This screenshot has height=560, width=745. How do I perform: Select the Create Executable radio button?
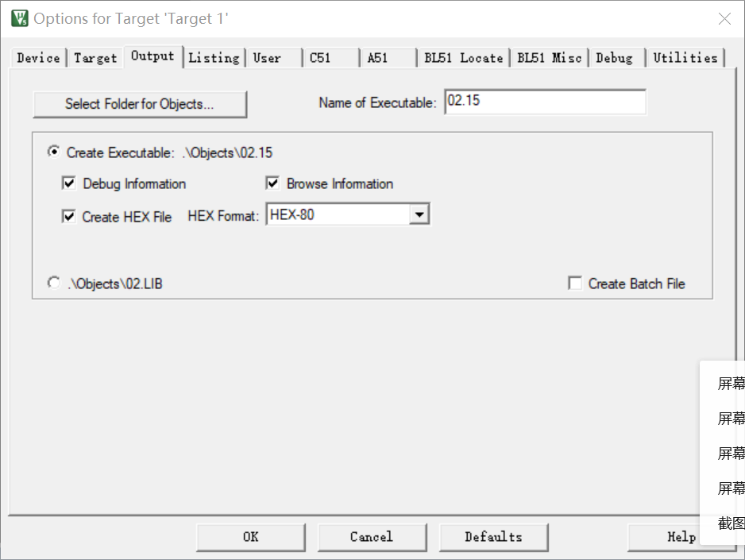[x=53, y=152]
